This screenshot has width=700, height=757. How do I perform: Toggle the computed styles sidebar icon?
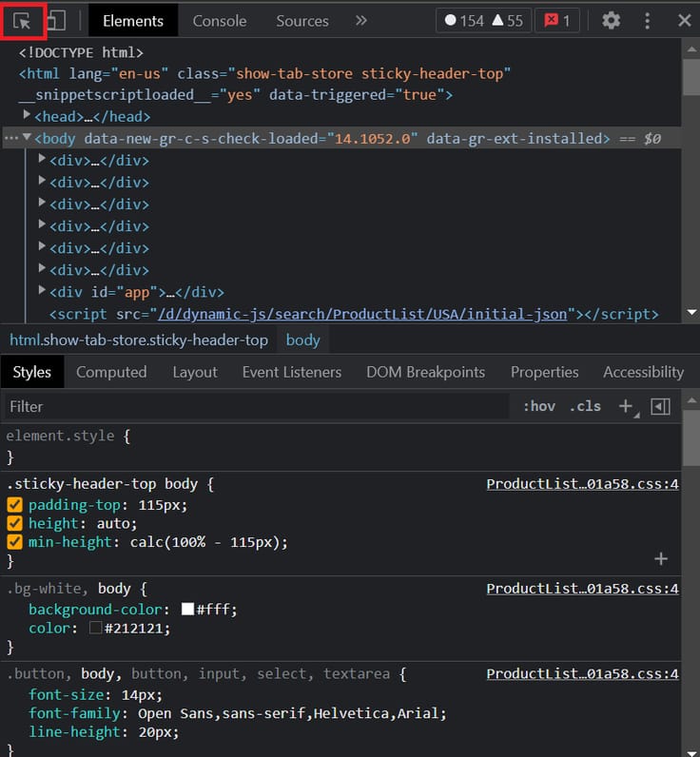[660, 406]
